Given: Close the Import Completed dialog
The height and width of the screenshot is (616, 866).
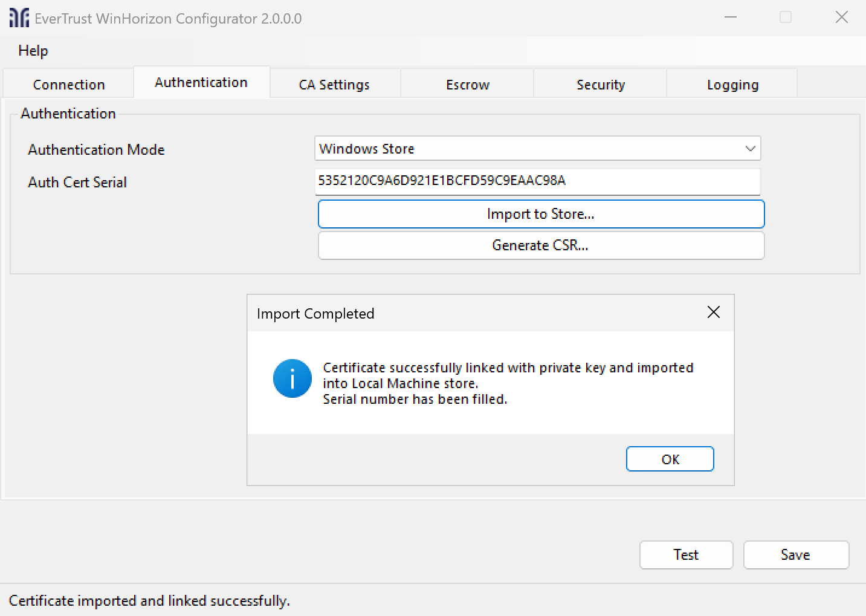Looking at the screenshot, I should click(713, 313).
